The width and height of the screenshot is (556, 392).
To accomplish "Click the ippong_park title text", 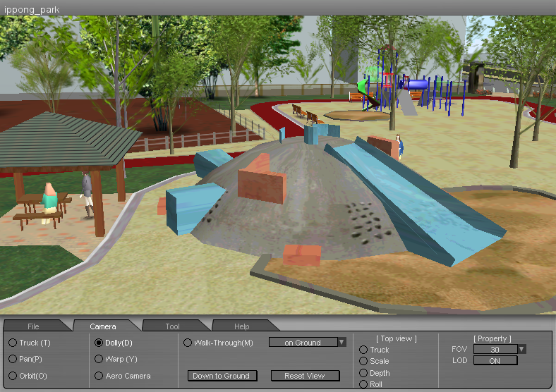I will (x=32, y=10).
